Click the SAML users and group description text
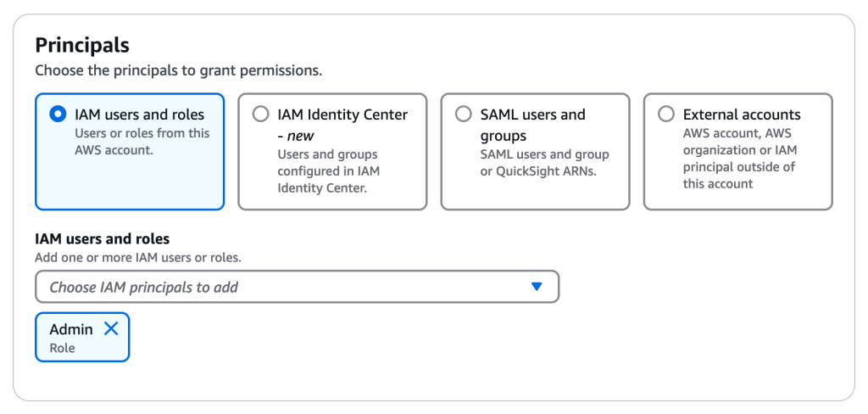Image resolution: width=868 pixels, height=414 pixels. point(544,162)
